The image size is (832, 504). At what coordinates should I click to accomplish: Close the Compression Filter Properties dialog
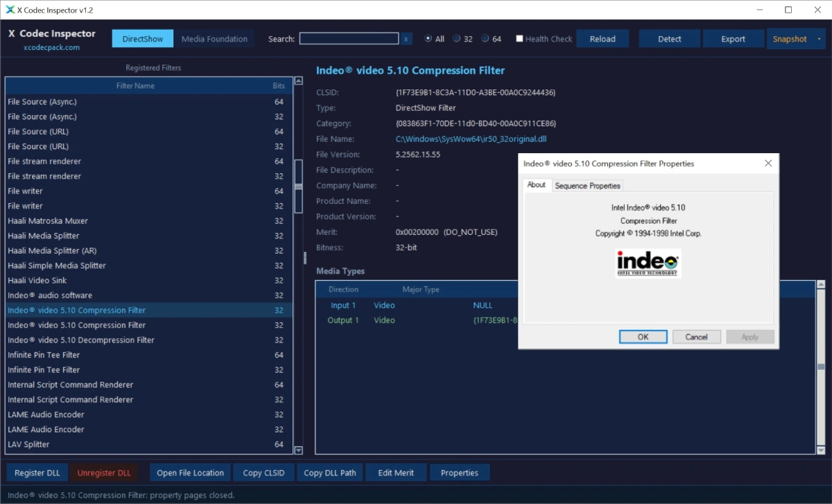pos(768,164)
